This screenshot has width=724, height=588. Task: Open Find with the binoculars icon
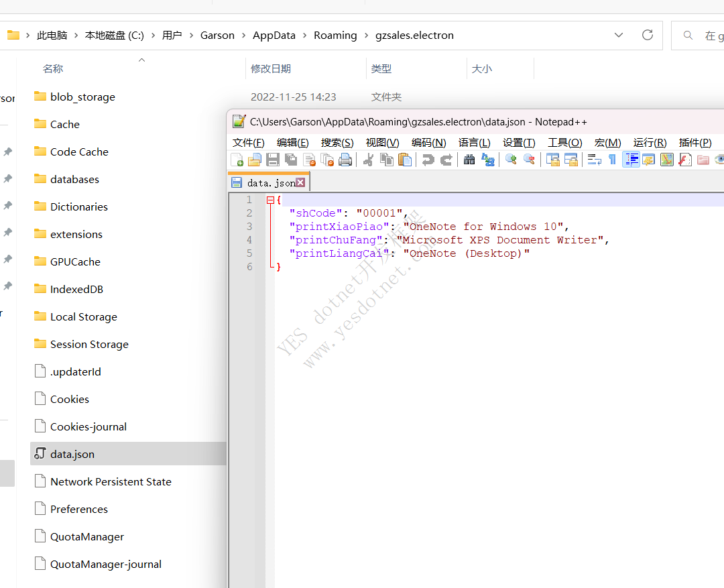pos(469,160)
